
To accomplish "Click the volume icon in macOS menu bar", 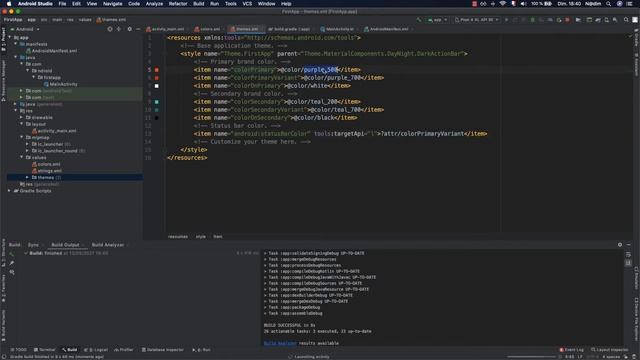I will click(x=523, y=4).
